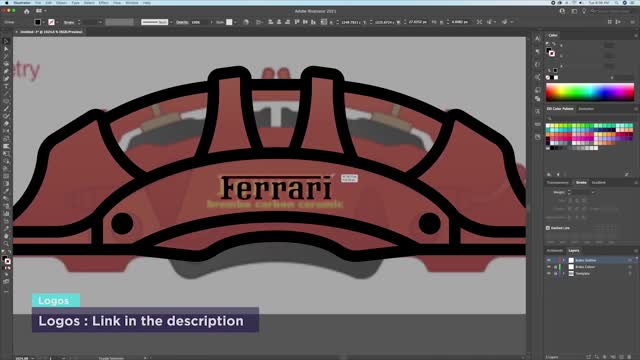
Task: Click the Recolor Artwork icon in the control bar
Action: click(x=246, y=22)
